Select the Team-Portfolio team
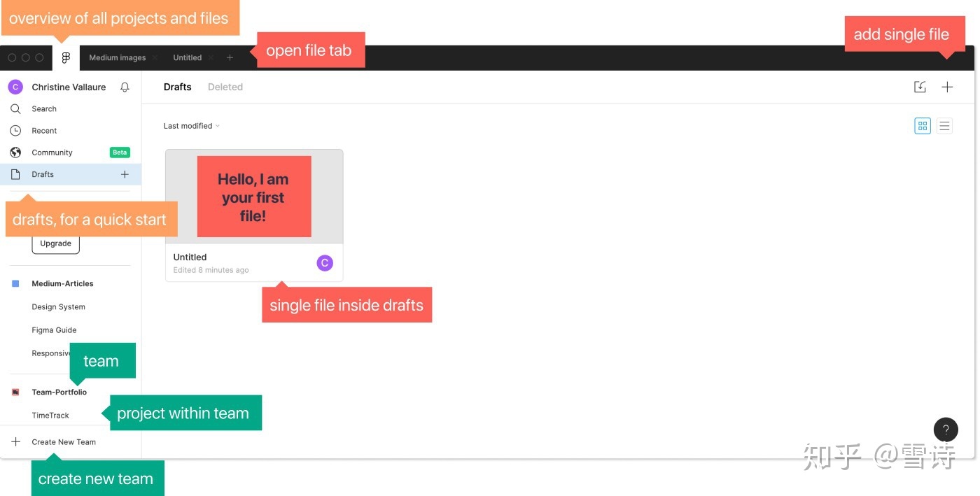Screen dimensions: 980x496 click(59, 392)
